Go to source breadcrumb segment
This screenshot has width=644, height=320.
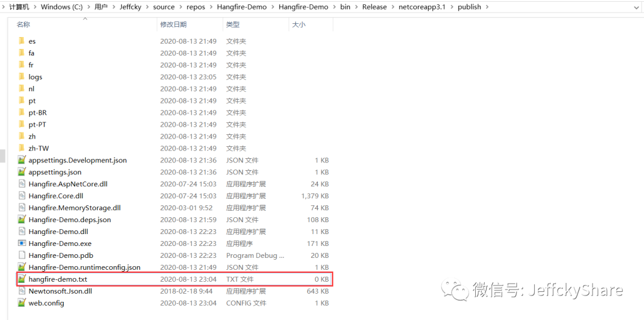(x=164, y=7)
